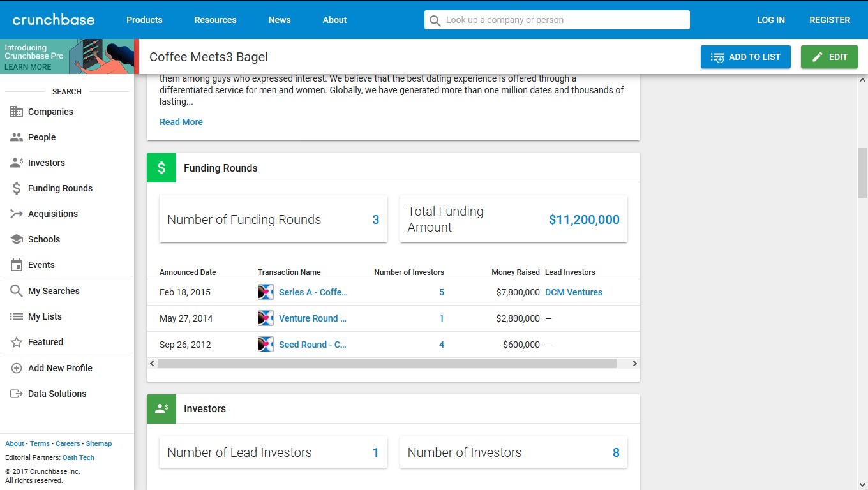The image size is (868, 490).
Task: Click the Seed Round row company logo
Action: click(x=266, y=345)
